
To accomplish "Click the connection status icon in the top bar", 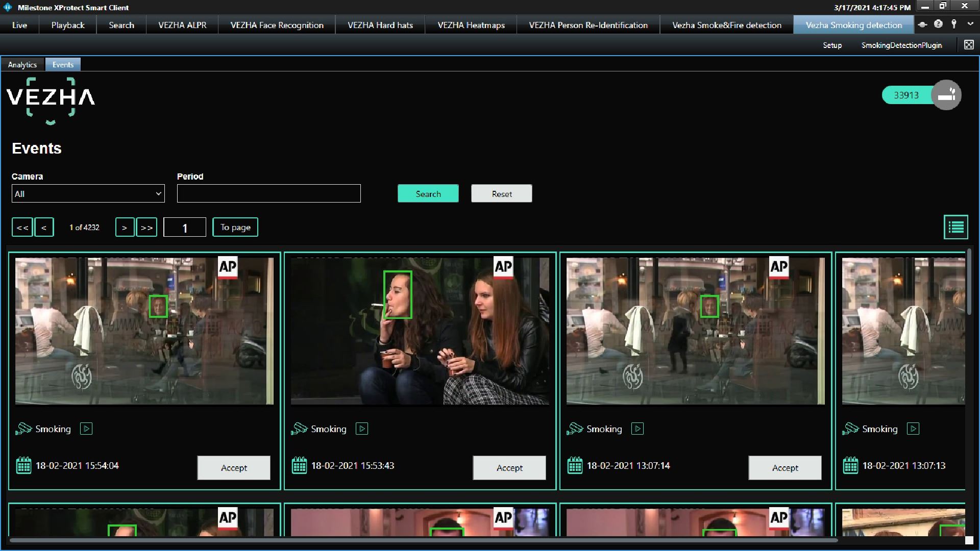I will point(922,24).
